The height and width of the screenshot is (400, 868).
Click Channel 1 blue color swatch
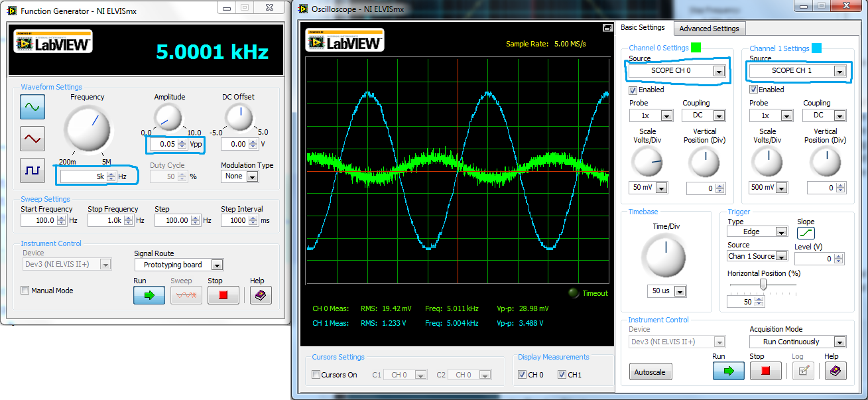pos(817,48)
